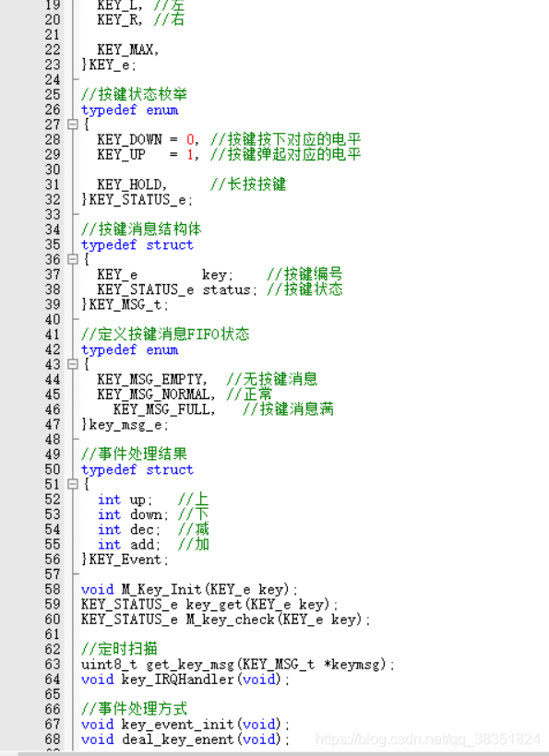
Task: Click the typedef enum on line 26
Action: point(130,110)
